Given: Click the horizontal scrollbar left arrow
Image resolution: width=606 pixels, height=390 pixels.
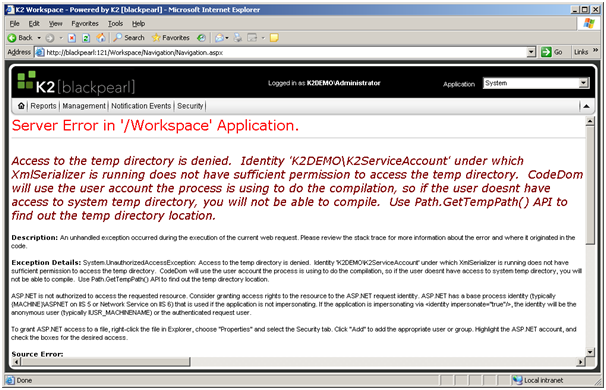Looking at the screenshot, I should tap(16, 362).
